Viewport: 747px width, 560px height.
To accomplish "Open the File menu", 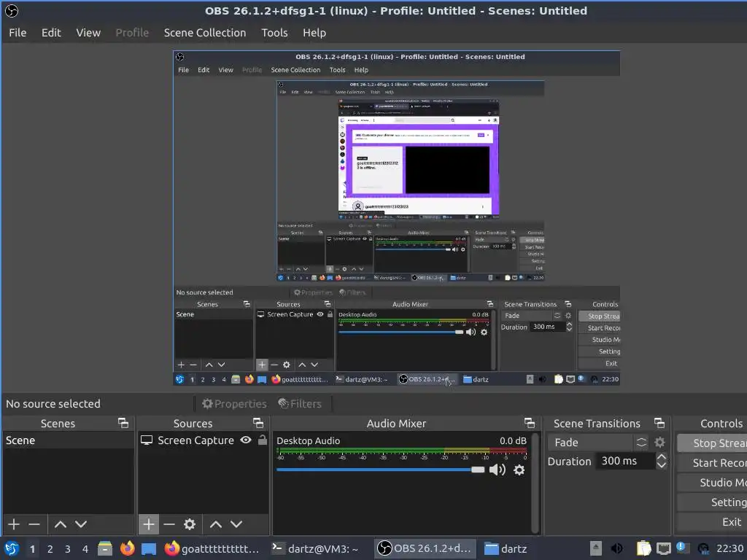I will pyautogui.click(x=18, y=32).
